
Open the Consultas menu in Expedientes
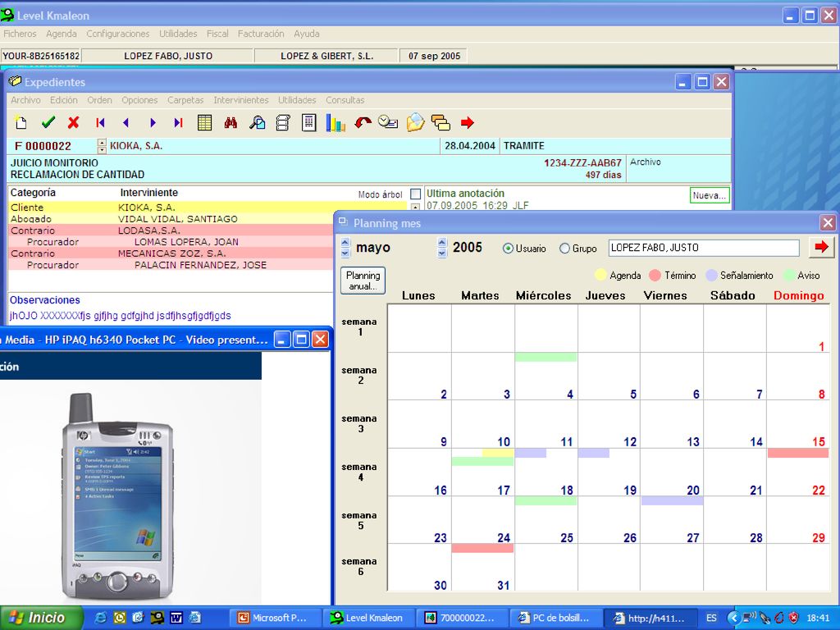tap(345, 100)
